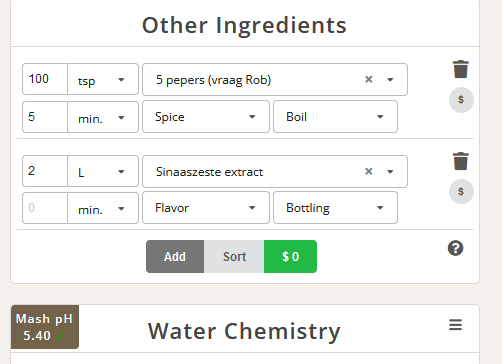502x364 pixels.
Task: Click the green $ 0 cost button
Action: (290, 256)
